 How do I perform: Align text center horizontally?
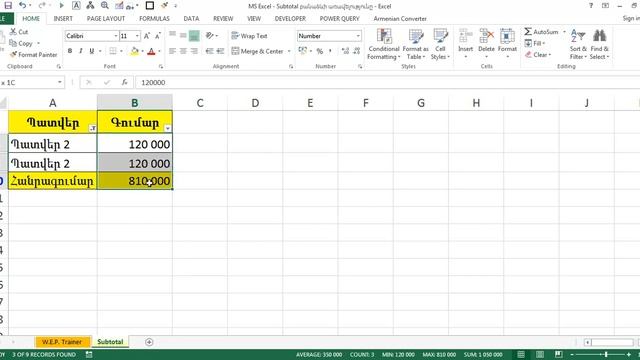[183, 51]
